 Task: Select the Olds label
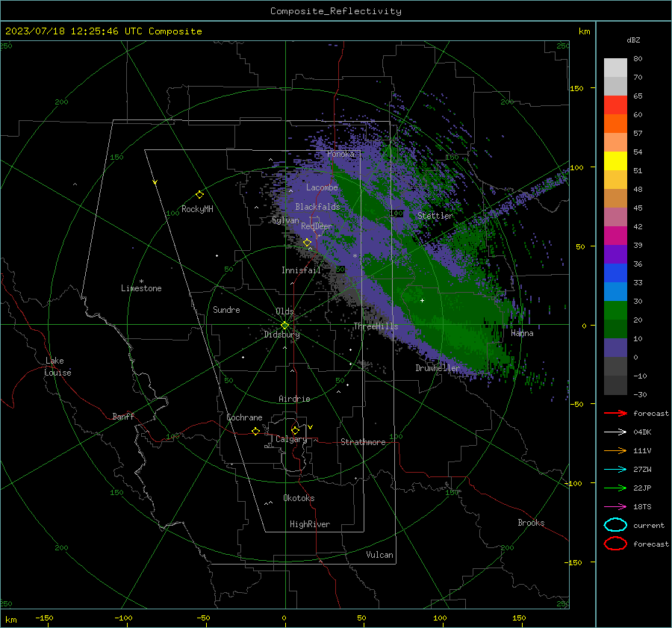point(284,311)
